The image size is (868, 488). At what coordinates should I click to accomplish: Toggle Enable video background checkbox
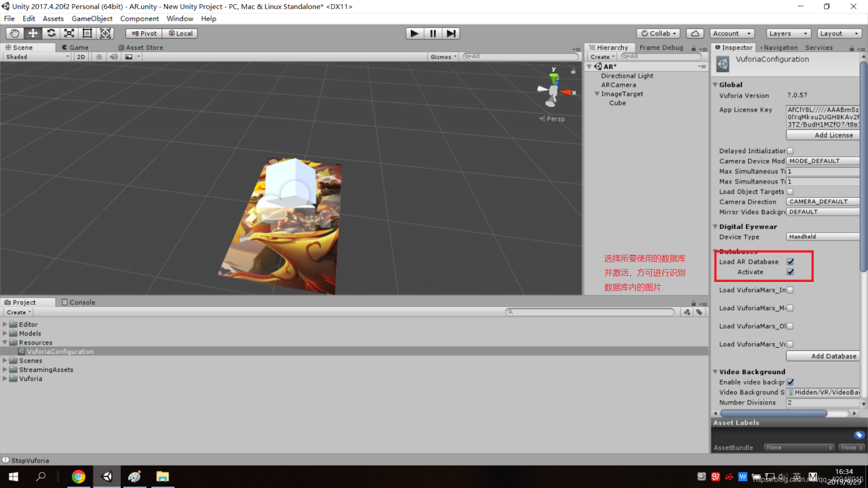790,382
